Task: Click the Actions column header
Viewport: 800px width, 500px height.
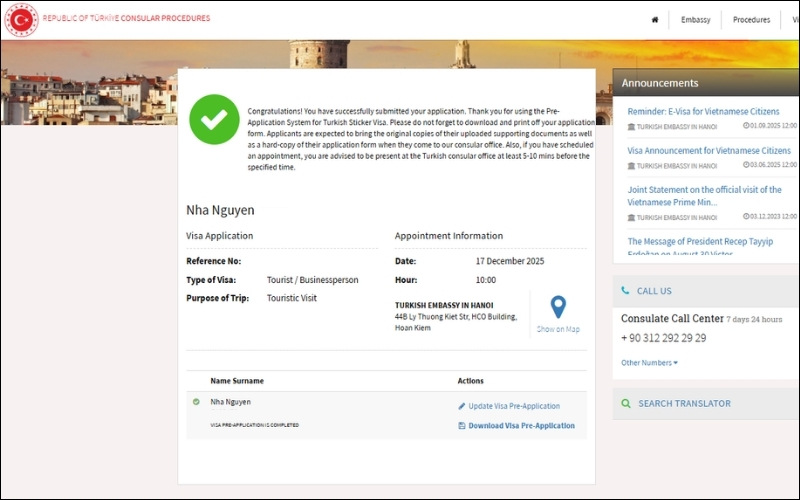Action: click(470, 381)
